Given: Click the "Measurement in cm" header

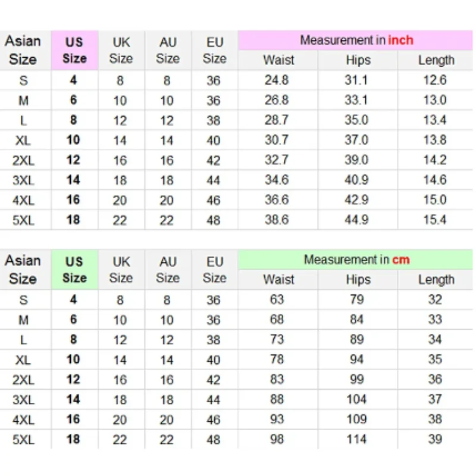Looking at the screenshot, I should click(x=356, y=260).
